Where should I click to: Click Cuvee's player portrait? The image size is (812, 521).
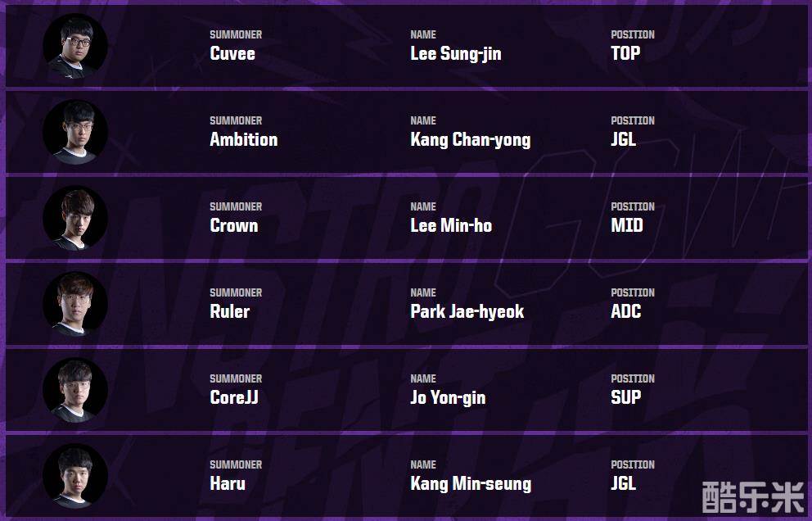click(75, 46)
